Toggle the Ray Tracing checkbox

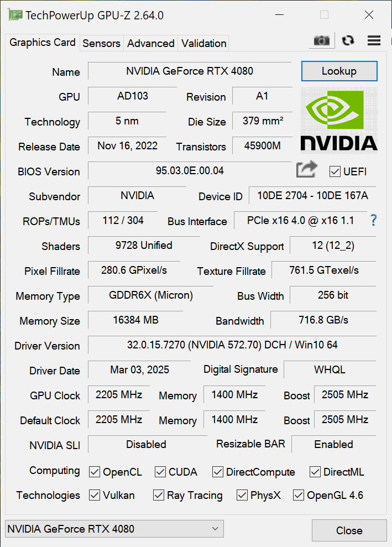tap(159, 495)
